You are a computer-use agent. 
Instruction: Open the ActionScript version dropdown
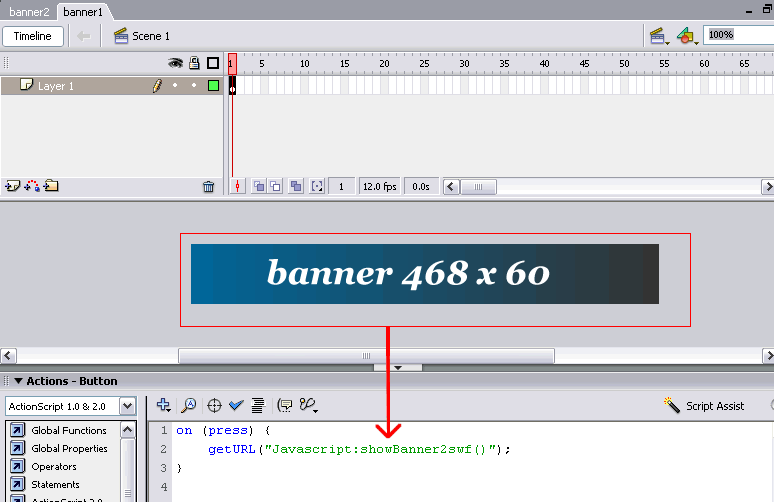point(127,406)
